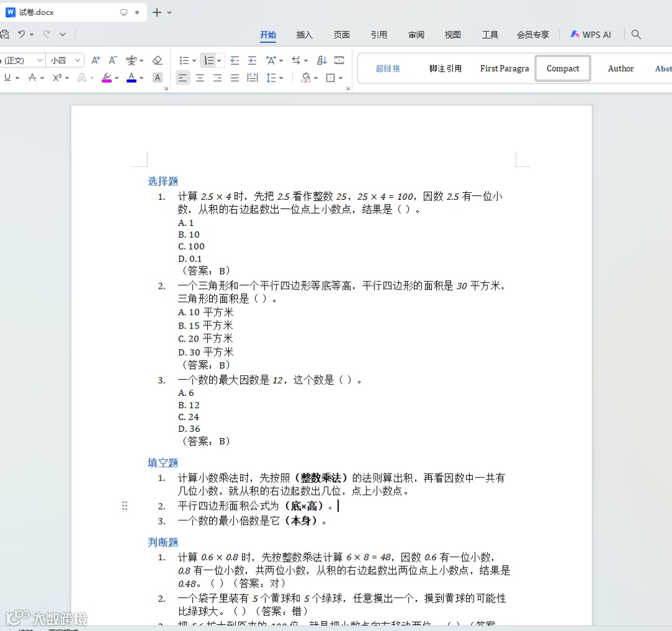This screenshot has height=631, width=672.
Task: Expand line spacing dropdown arrow
Action: pos(281,78)
